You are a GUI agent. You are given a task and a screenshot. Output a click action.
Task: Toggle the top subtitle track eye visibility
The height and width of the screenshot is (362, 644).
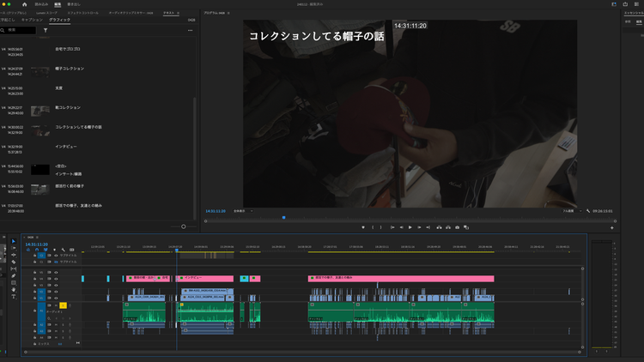56,256
